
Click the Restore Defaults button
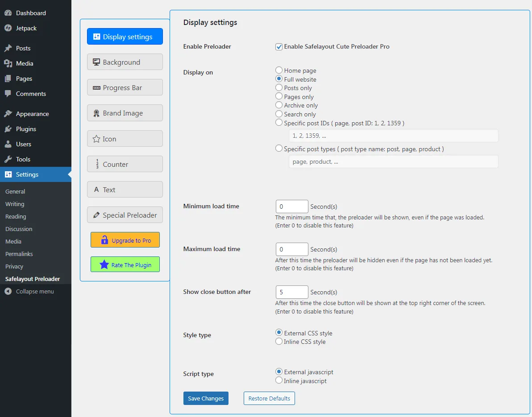pyautogui.click(x=270, y=398)
